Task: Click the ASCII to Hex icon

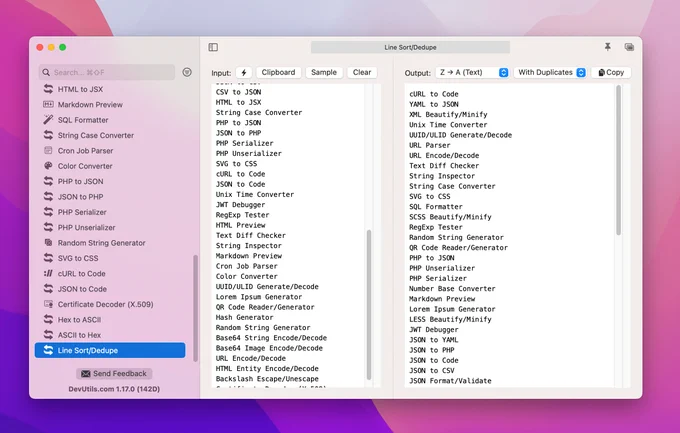Action: tap(48, 335)
